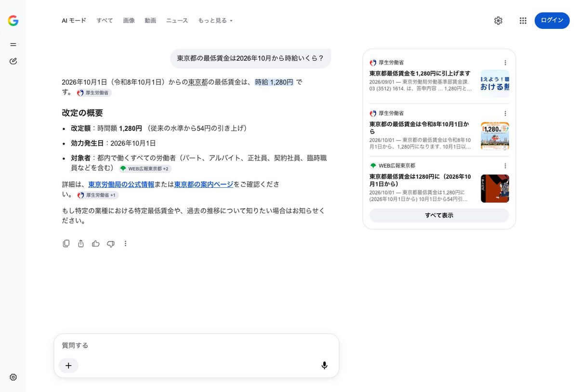Open 東京都の最低賃金は令和8年10月1日から article title
Screen dimensions: 578x392
[x=420, y=128]
